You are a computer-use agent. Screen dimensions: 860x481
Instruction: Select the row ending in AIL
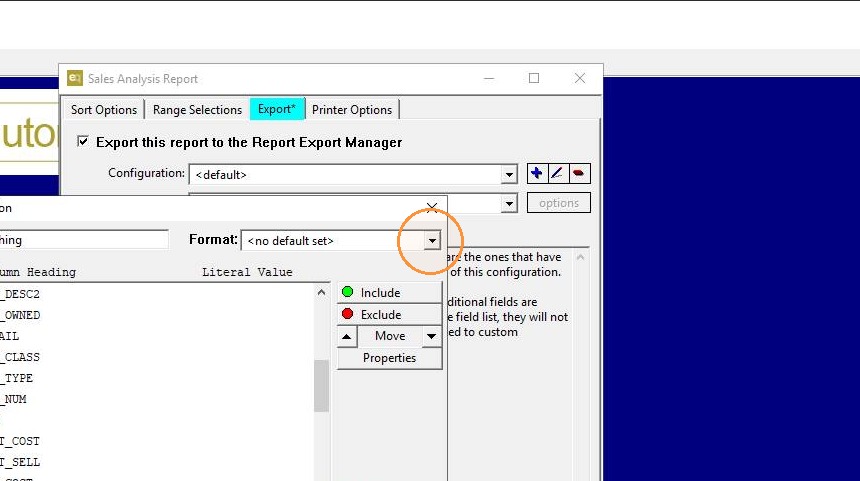tap(157, 336)
